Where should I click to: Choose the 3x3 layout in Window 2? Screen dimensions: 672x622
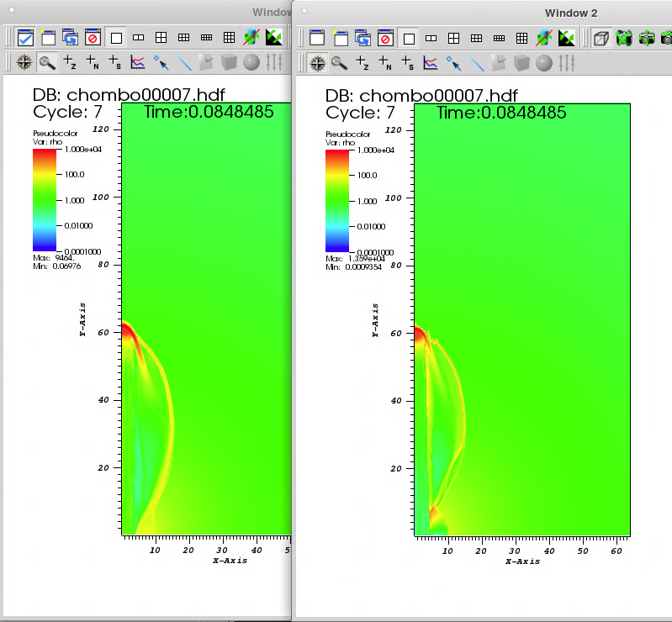point(522,39)
